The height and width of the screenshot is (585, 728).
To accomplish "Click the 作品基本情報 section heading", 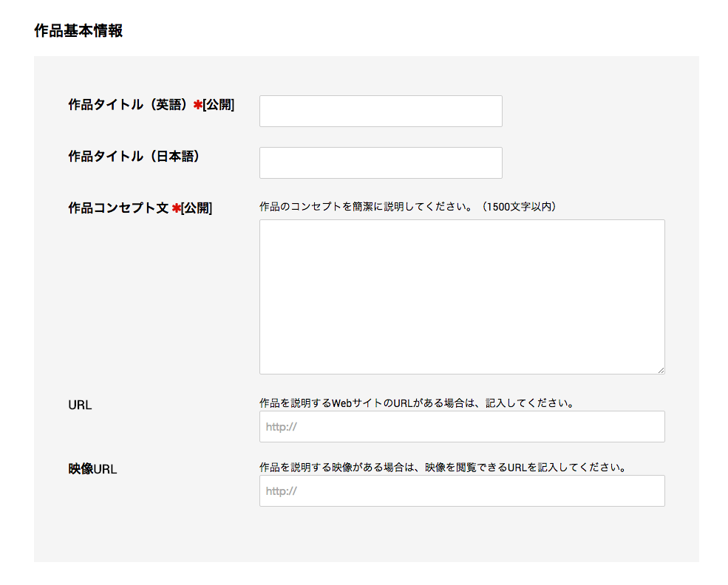I will click(78, 30).
